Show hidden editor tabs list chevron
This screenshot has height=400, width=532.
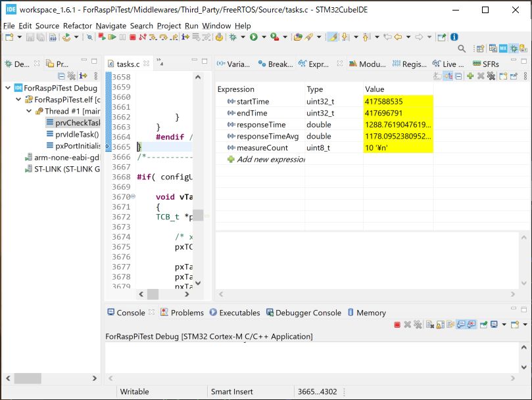coord(160,61)
